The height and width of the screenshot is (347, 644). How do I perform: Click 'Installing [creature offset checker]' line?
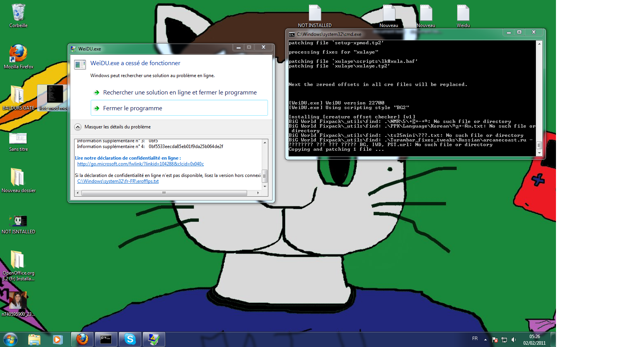pyautogui.click(x=352, y=117)
